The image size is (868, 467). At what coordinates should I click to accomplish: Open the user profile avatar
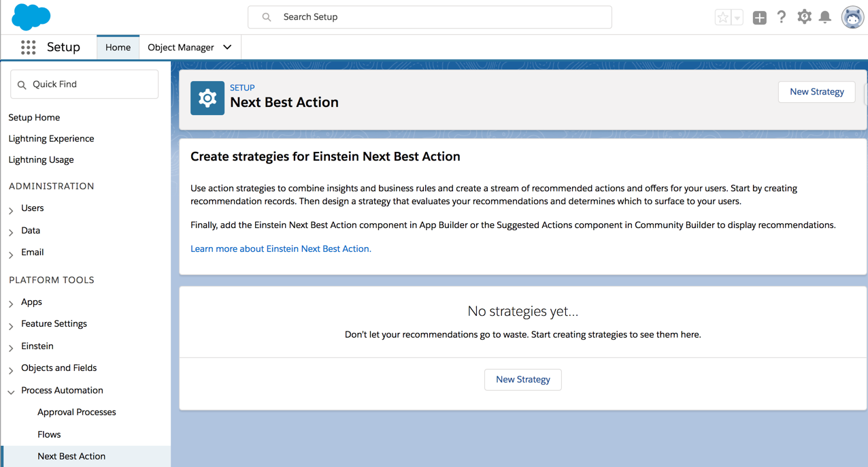852,18
